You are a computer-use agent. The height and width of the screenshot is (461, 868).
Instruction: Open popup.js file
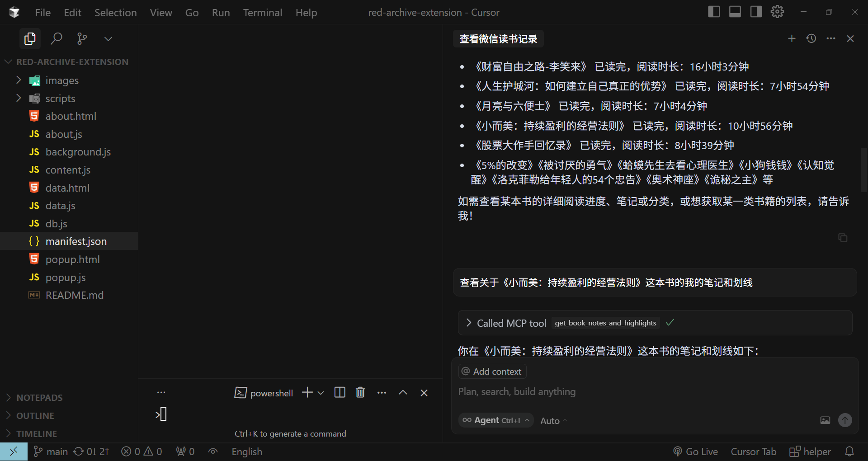[x=69, y=278]
